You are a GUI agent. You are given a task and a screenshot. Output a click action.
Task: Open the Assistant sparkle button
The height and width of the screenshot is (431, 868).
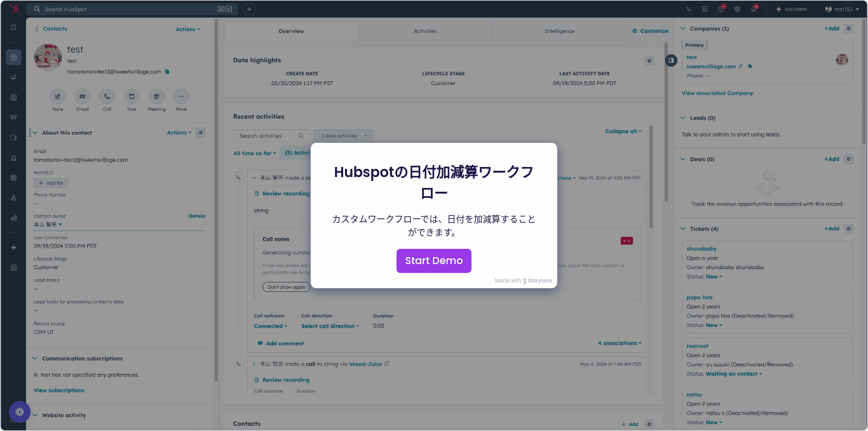tap(791, 10)
